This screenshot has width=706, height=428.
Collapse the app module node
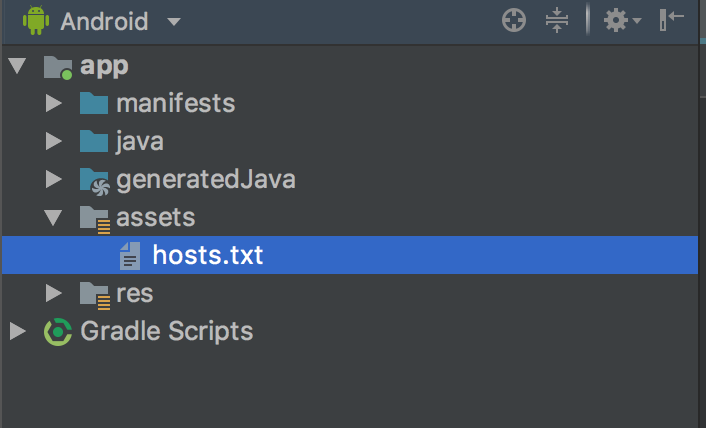[17, 66]
